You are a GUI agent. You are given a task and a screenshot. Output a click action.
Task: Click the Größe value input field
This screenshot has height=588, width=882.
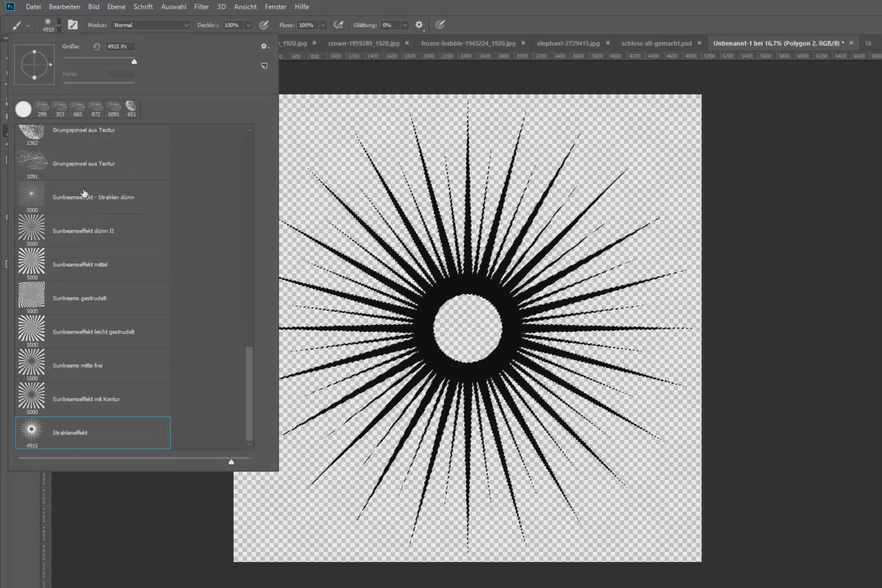(x=121, y=46)
